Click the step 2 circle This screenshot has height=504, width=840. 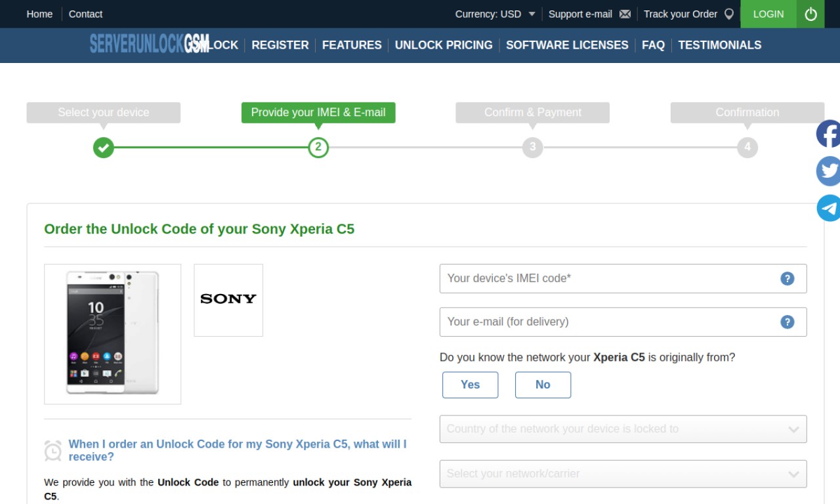point(318,147)
